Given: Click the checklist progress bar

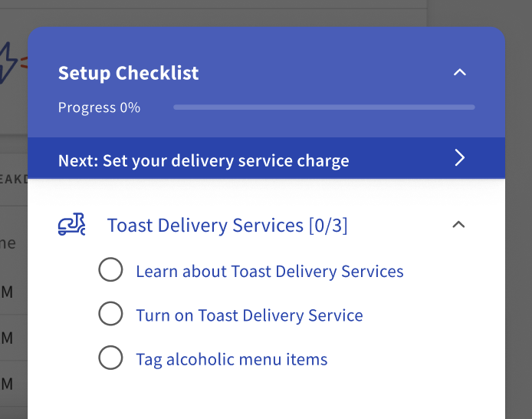Looking at the screenshot, I should [x=323, y=107].
